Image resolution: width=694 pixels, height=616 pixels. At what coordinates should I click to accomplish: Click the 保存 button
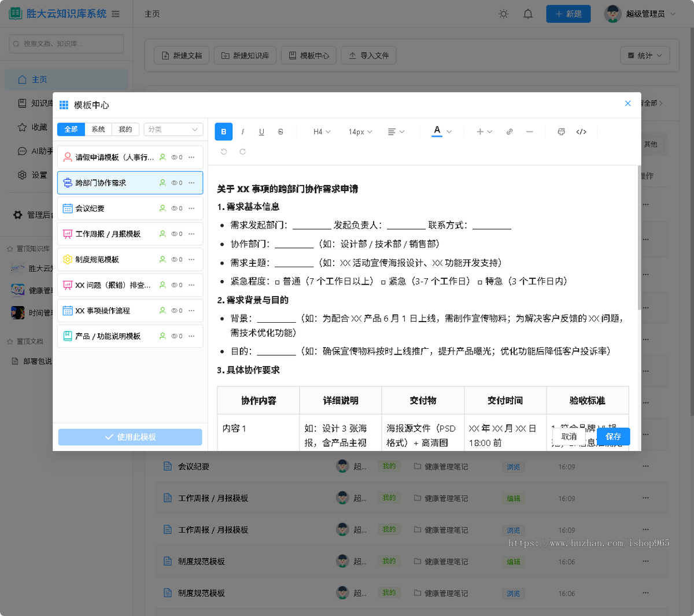coord(614,437)
